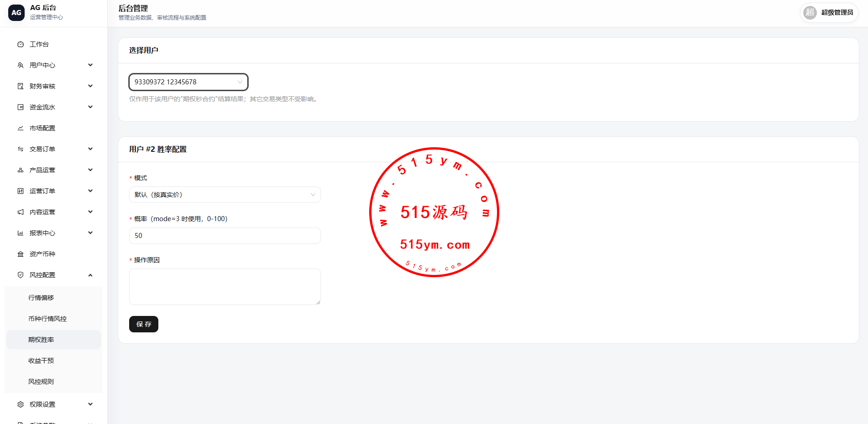Open the user selection dropdown
This screenshot has width=868, height=424.
pos(188,82)
